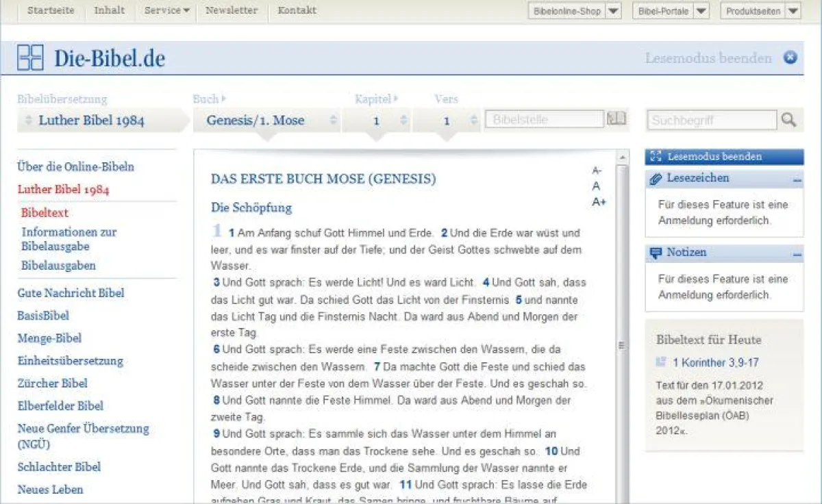This screenshot has width=822, height=504.
Task: Click into the Suchbegriff search field
Action: (712, 120)
